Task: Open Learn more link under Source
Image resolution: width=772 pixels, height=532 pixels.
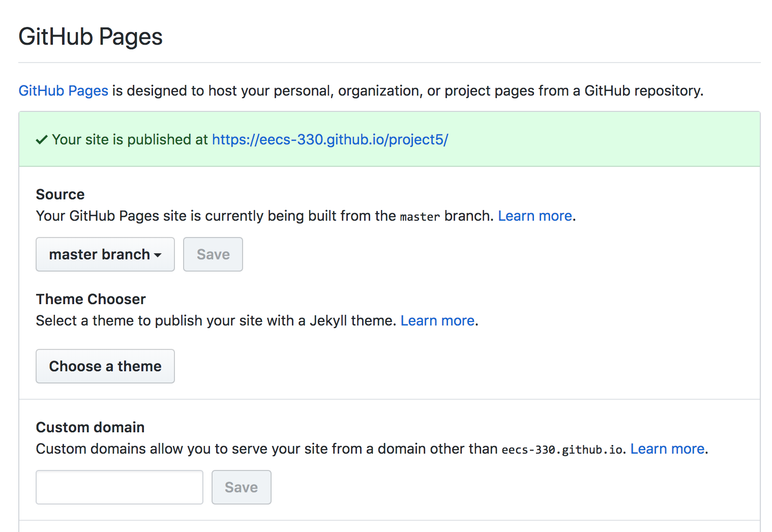Action: point(535,216)
